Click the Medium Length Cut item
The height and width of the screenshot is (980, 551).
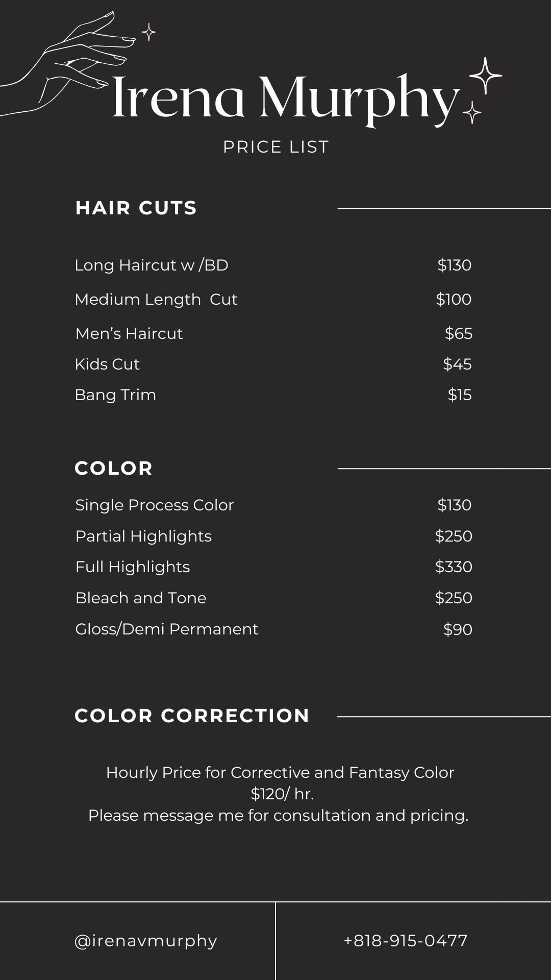(x=156, y=299)
